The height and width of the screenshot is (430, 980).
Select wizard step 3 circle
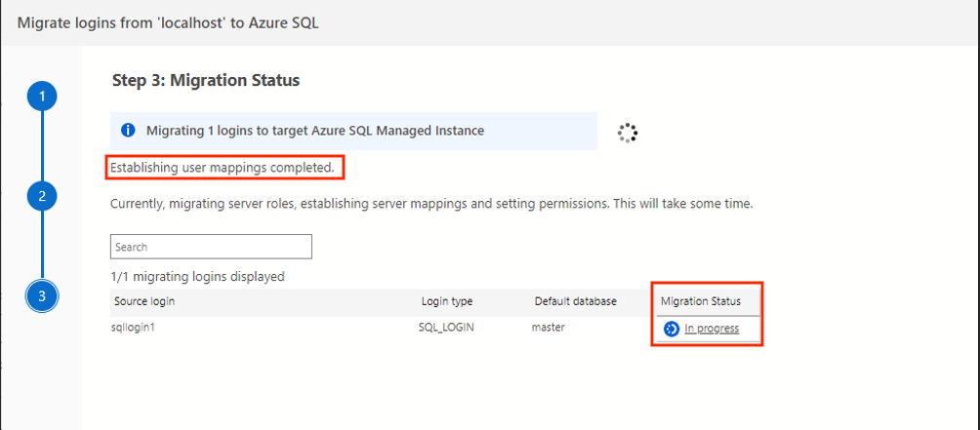[42, 296]
